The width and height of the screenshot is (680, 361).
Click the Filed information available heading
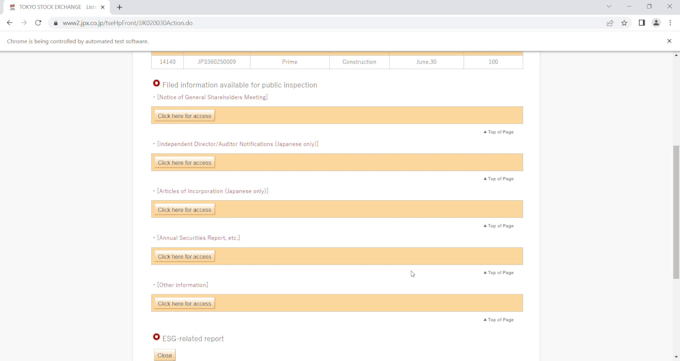click(x=239, y=85)
